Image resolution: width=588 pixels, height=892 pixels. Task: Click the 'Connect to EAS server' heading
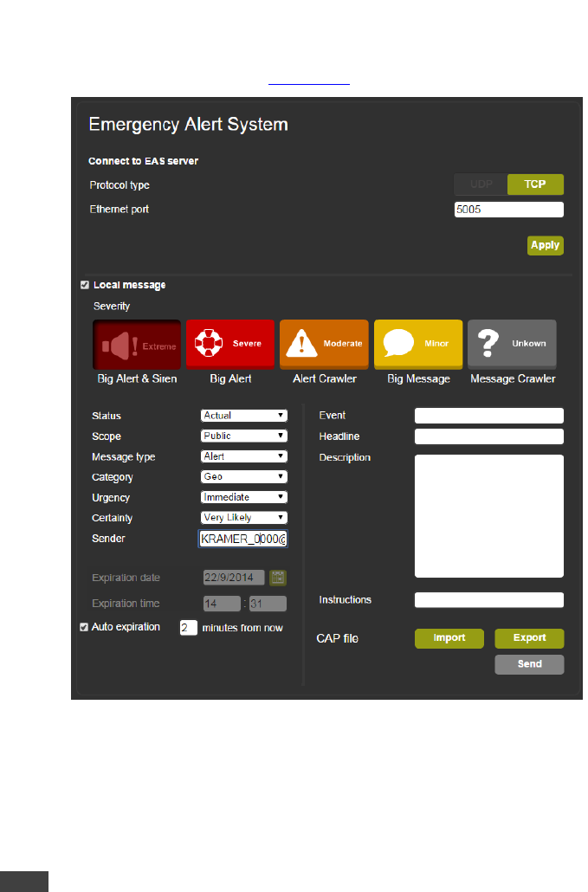143,161
